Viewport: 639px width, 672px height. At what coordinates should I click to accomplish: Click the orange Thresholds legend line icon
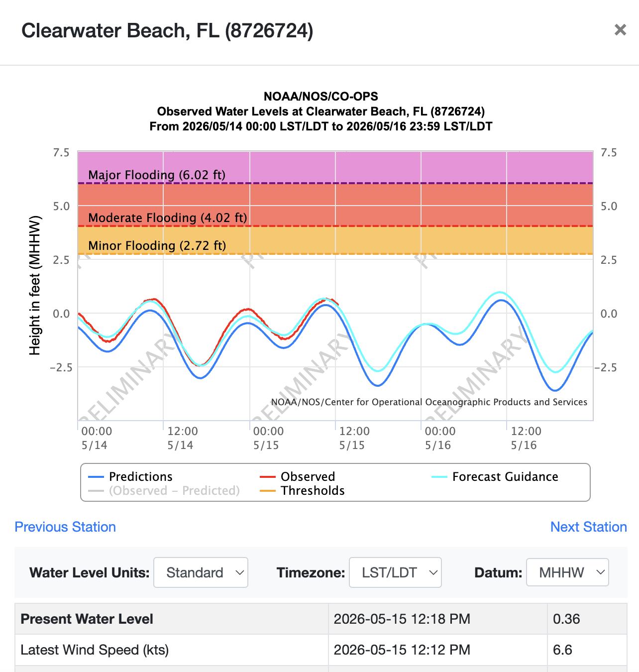click(x=268, y=491)
